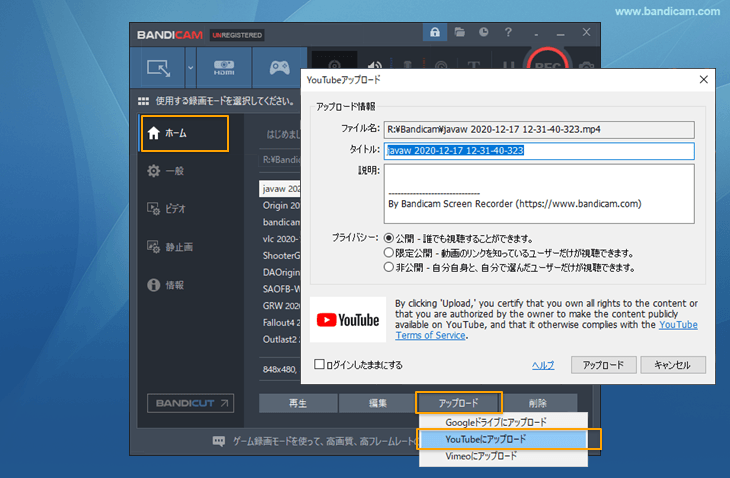730x478 pixels.
Task: Launch BANDICUT from sidebar button
Action: click(190, 403)
